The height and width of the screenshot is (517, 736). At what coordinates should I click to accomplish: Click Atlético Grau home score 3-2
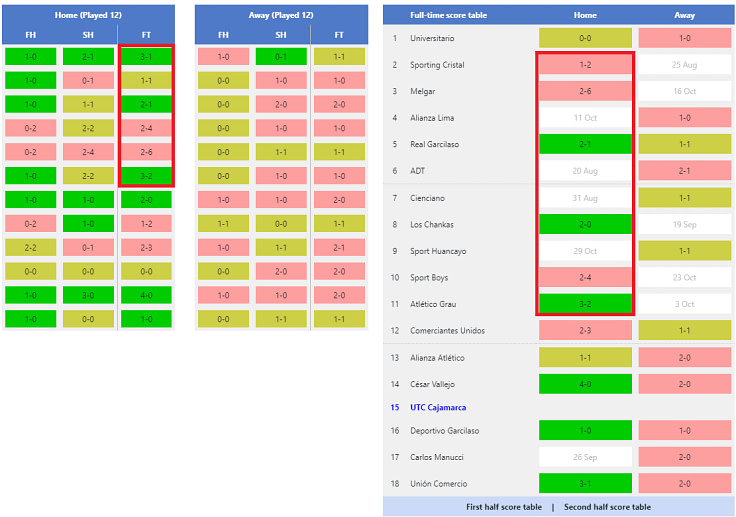tap(585, 304)
